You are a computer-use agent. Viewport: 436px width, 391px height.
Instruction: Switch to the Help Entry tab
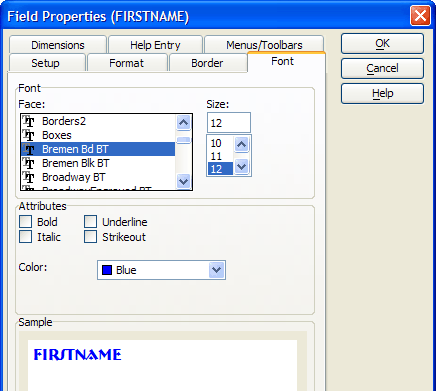click(155, 45)
